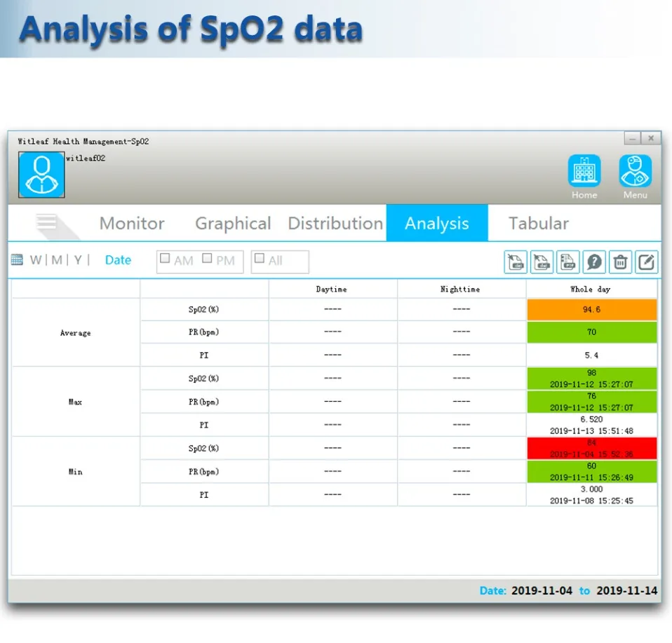Click the min PR cell showing 60

pyautogui.click(x=592, y=472)
